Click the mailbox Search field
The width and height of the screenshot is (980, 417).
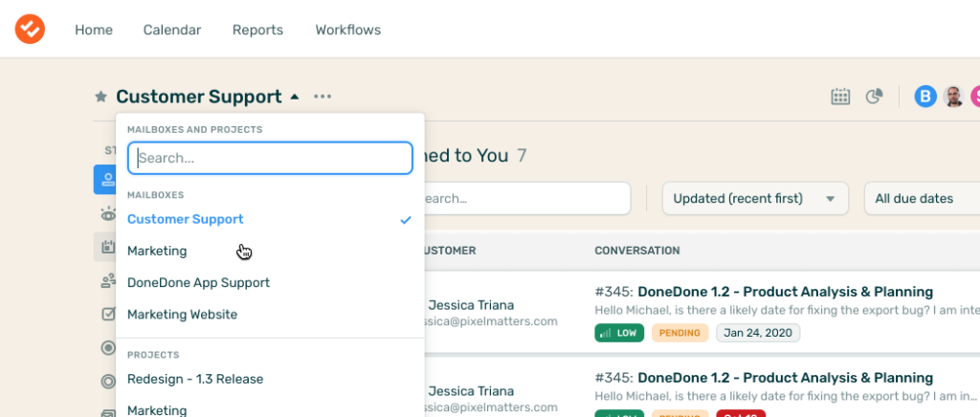click(270, 159)
